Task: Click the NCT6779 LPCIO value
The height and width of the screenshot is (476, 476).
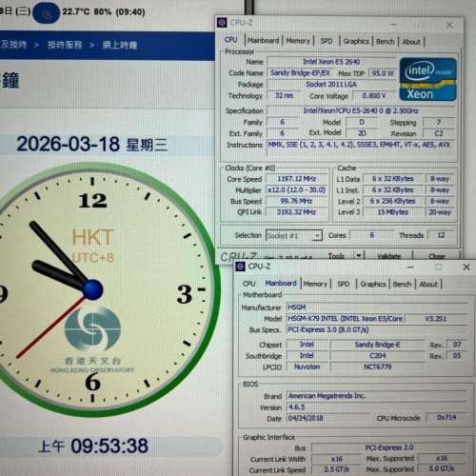Action: coord(378,367)
